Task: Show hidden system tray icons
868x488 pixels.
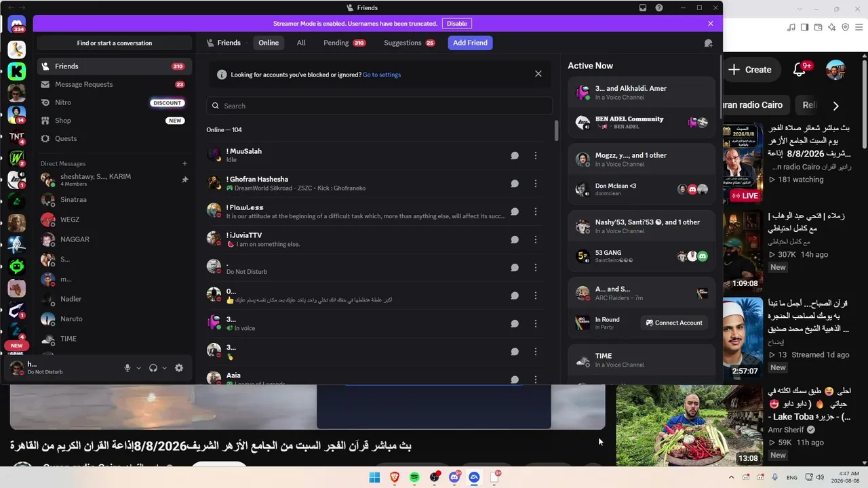Action: pyautogui.click(x=731, y=477)
